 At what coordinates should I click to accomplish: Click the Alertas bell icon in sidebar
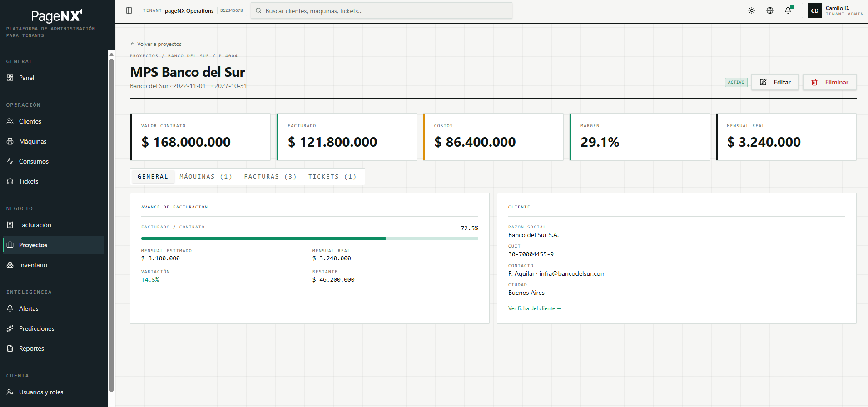pyautogui.click(x=10, y=308)
